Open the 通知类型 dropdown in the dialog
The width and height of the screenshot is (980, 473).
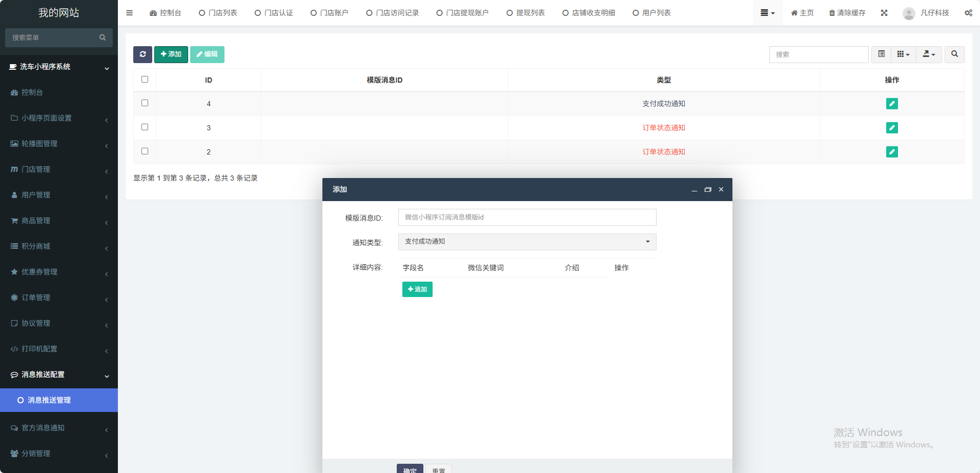[x=527, y=242]
